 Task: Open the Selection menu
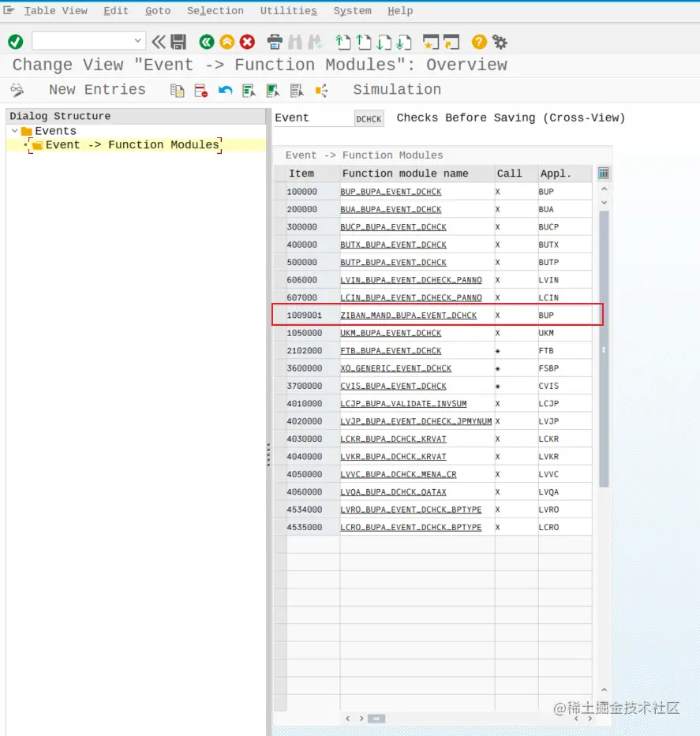click(x=215, y=11)
